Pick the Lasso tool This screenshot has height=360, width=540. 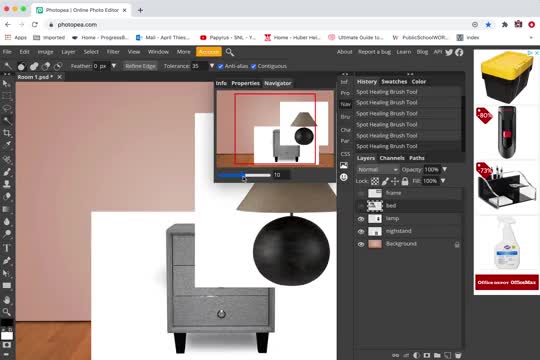(x=7, y=108)
